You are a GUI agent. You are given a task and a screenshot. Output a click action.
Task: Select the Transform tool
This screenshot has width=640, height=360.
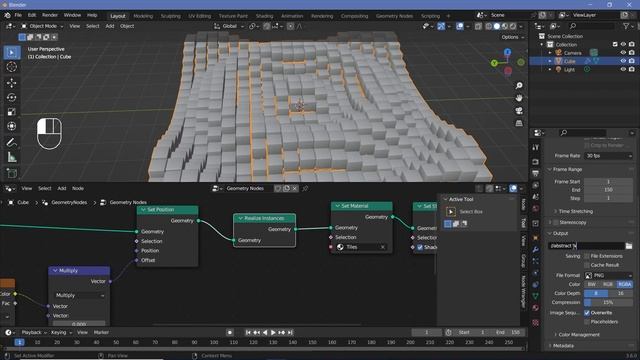11,126
